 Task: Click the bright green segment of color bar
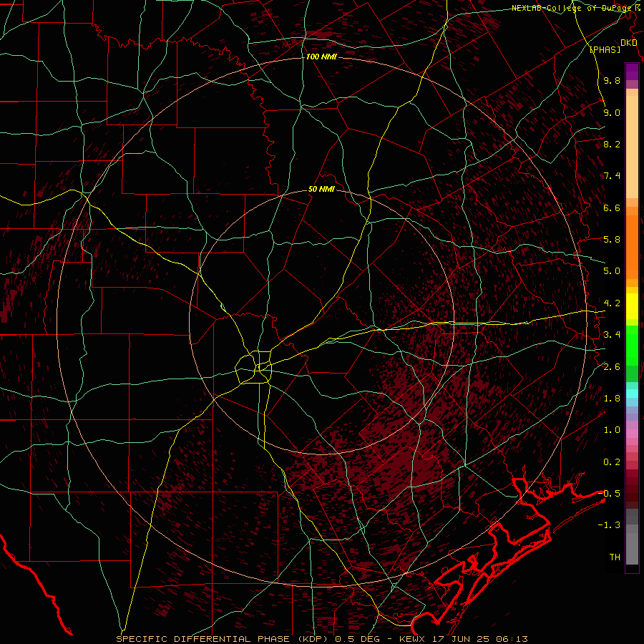[632, 345]
